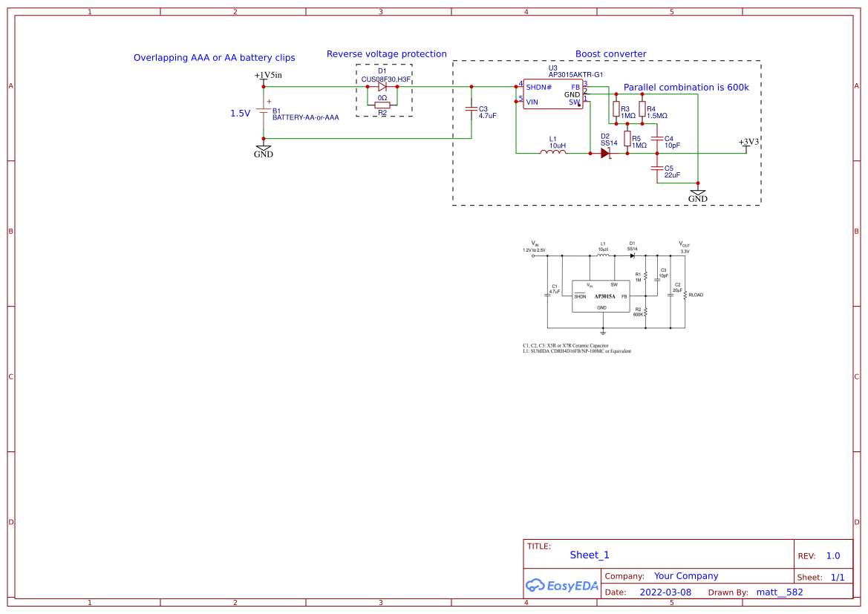This screenshot has width=868, height=614.
Task: Select inductor L1 10uH symbol
Action: 552,152
